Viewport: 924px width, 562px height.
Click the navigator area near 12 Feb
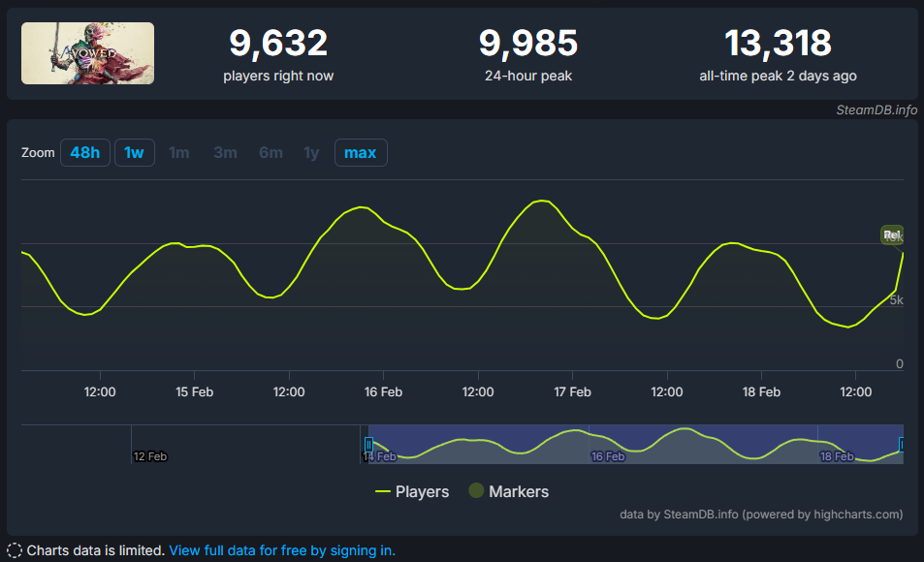click(x=149, y=456)
